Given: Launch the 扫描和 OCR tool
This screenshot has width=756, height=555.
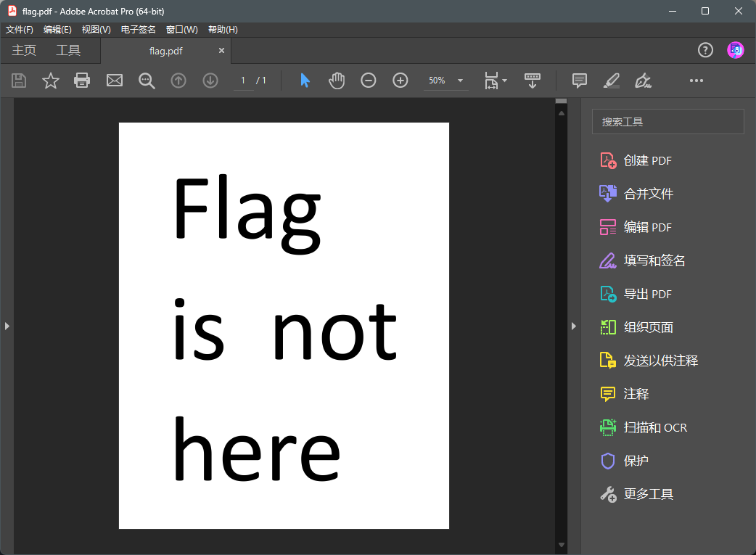Looking at the screenshot, I should 654,427.
